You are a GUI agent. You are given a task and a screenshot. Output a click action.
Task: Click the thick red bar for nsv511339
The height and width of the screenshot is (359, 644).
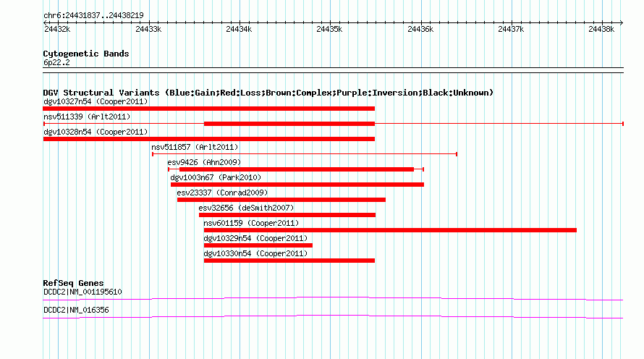(x=289, y=124)
